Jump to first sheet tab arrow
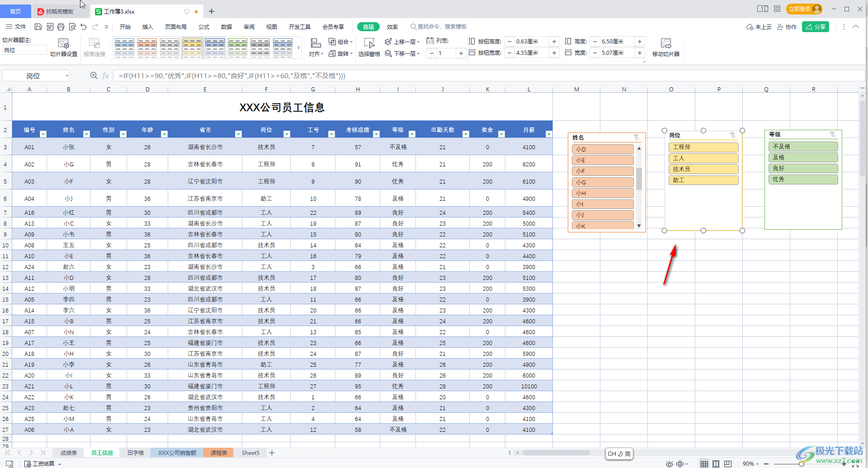This screenshot has height=468, width=868. coord(8,453)
